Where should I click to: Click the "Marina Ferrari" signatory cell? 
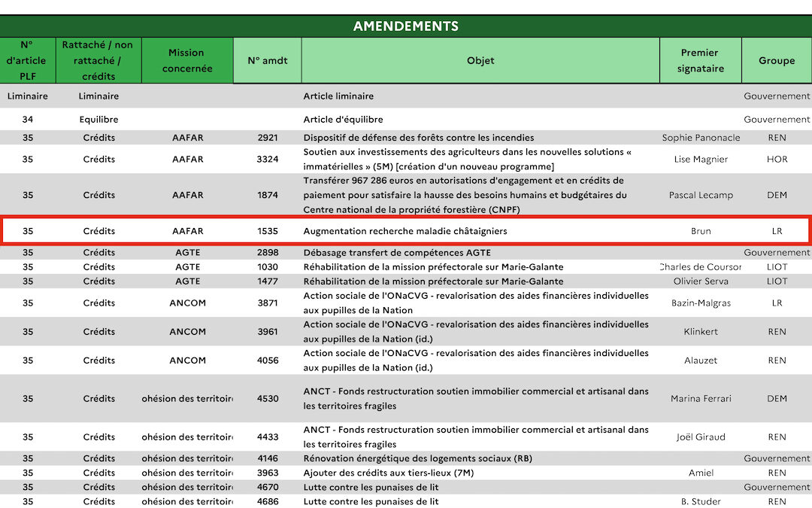(x=700, y=399)
